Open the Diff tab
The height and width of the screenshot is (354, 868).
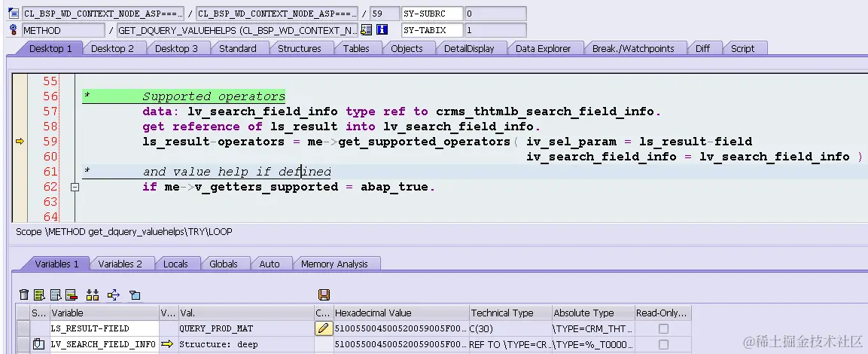(702, 49)
